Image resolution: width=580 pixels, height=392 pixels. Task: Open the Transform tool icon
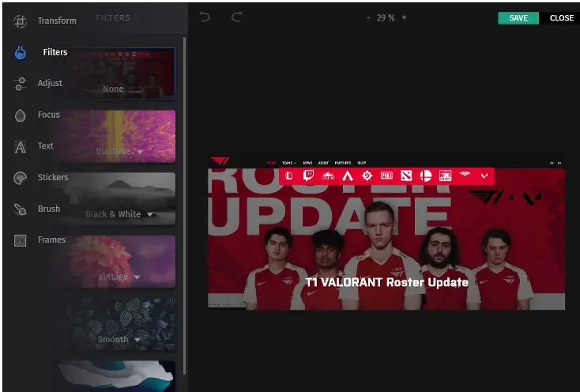pyautogui.click(x=21, y=21)
